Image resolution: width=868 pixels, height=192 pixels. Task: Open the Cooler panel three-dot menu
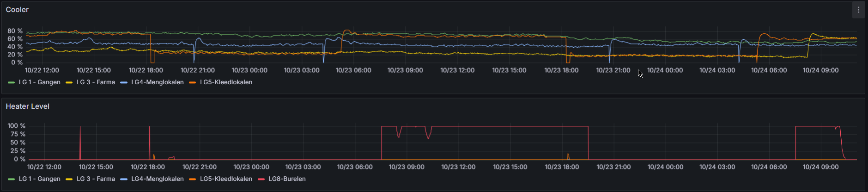[858, 10]
